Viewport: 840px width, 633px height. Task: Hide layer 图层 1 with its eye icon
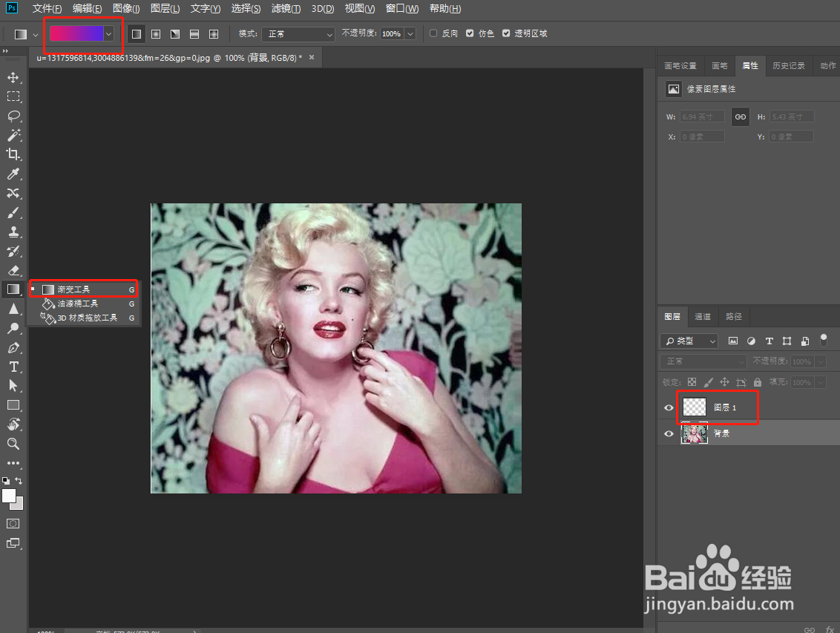pos(669,407)
